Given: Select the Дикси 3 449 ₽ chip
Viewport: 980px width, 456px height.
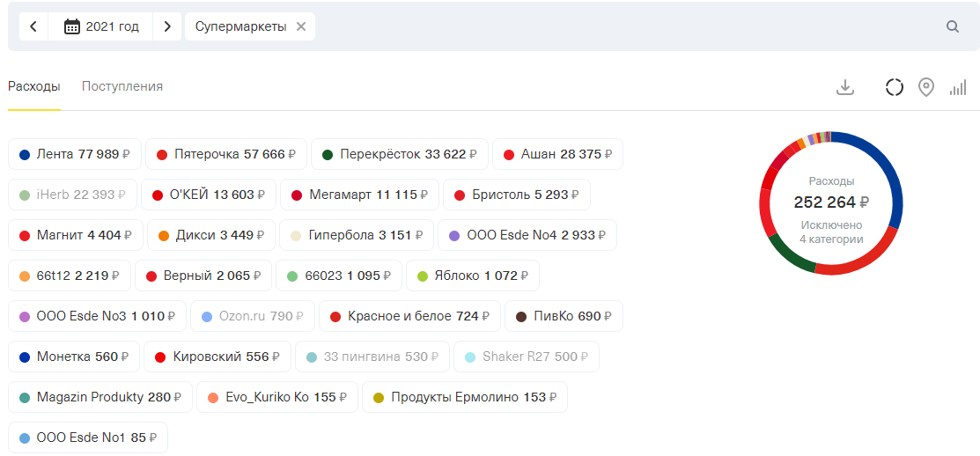Looking at the screenshot, I should click(211, 236).
